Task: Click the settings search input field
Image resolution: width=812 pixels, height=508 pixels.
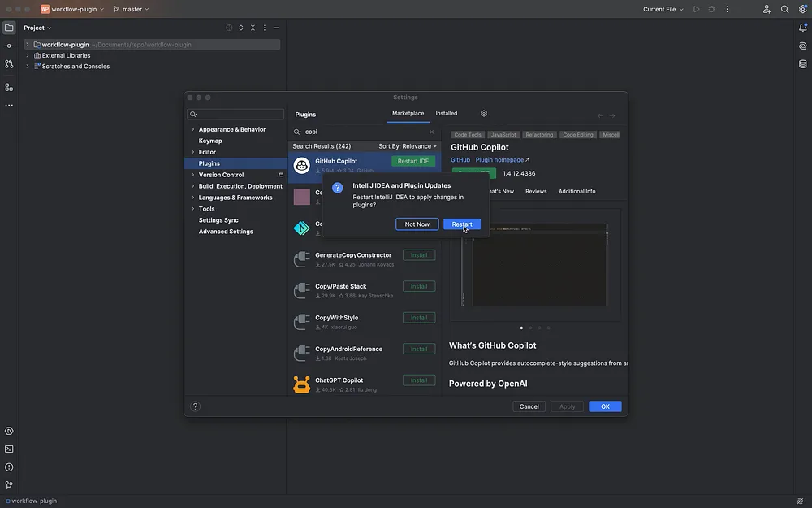Action: [x=235, y=115]
